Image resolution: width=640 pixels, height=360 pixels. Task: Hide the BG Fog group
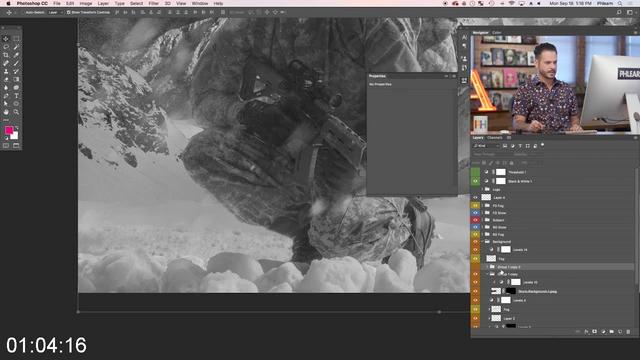point(476,235)
